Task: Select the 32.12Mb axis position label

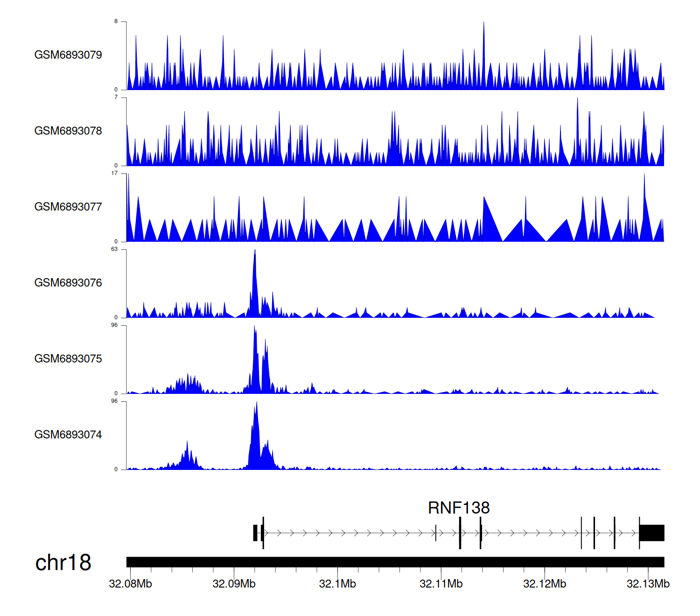Action: click(545, 584)
